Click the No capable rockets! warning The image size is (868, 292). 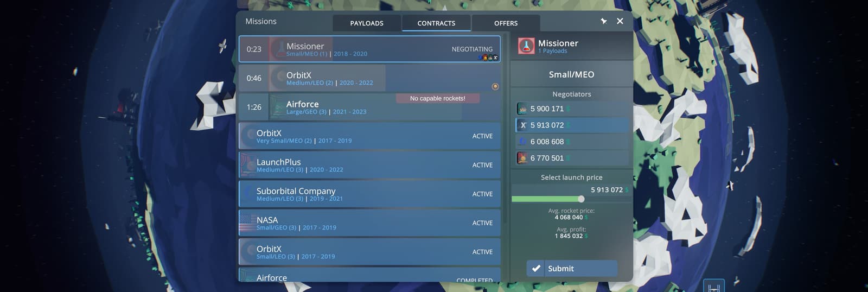pos(438,98)
